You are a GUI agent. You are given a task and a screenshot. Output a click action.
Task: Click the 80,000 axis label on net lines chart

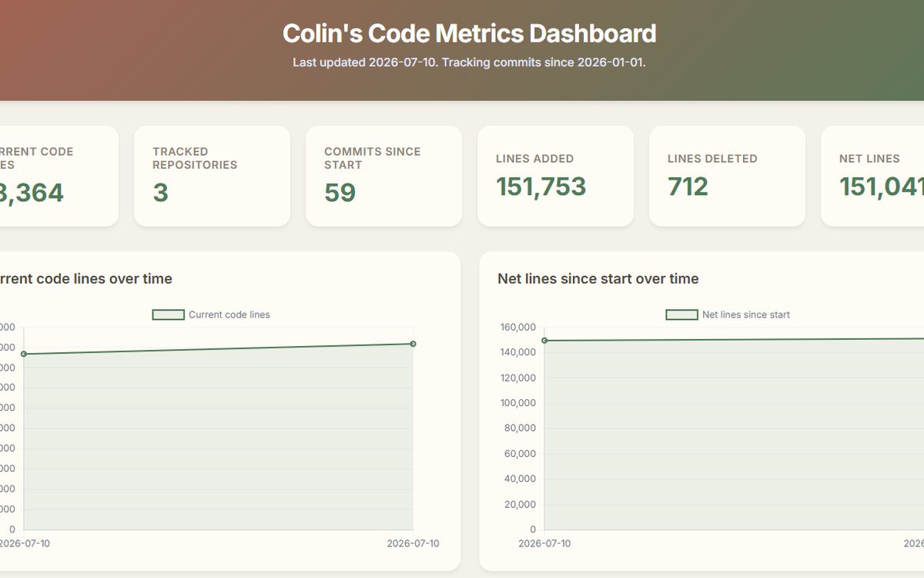click(x=520, y=428)
